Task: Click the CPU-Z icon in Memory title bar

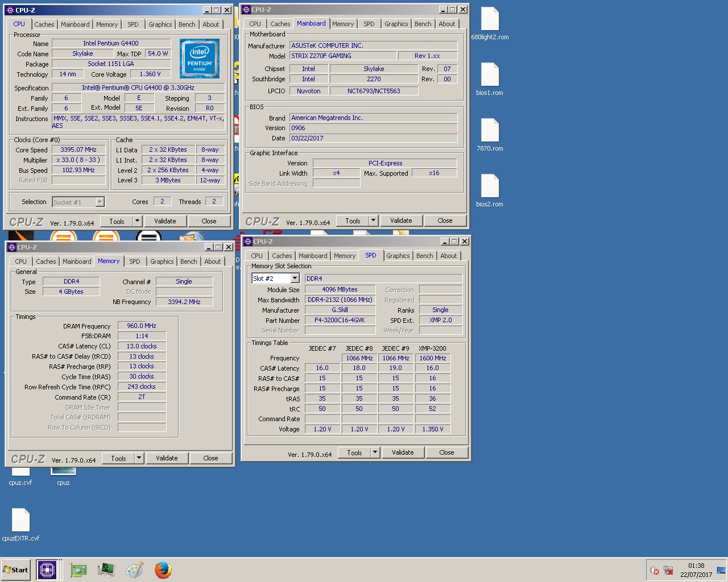Action: tap(11, 247)
